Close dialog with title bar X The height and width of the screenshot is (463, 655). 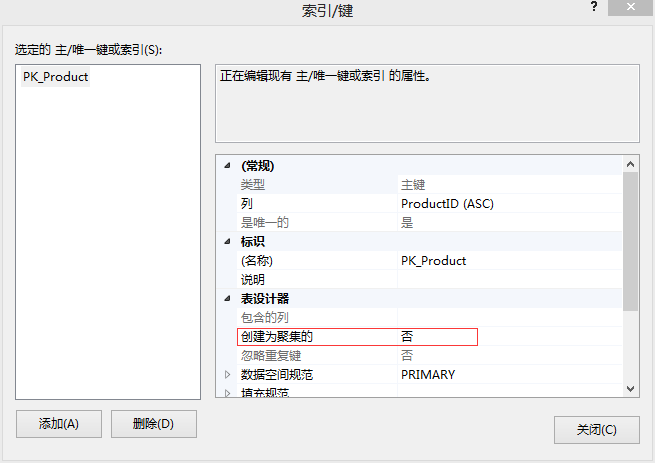(x=629, y=8)
